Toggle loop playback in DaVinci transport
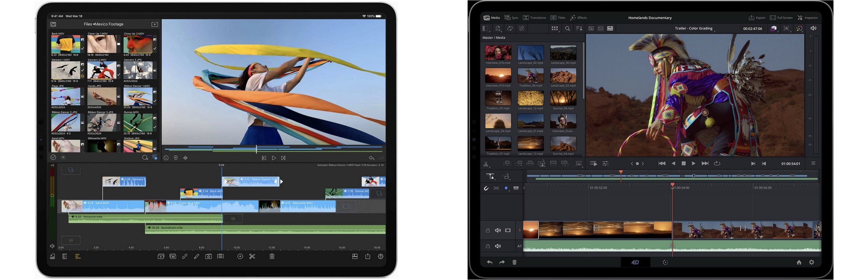The height and width of the screenshot is (280, 868). pyautogui.click(x=717, y=163)
